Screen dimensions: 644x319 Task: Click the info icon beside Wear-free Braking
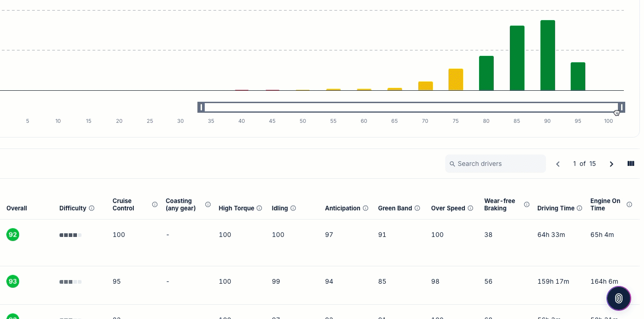click(527, 205)
